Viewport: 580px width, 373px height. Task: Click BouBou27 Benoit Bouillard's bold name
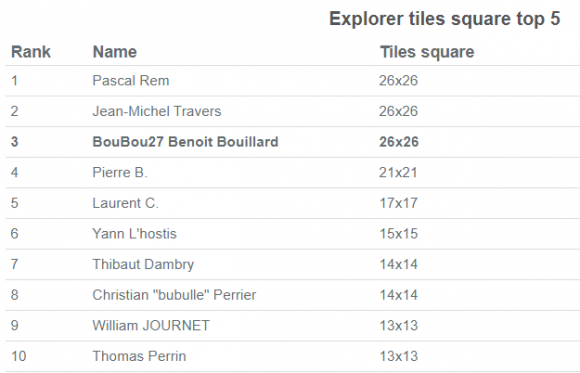click(185, 142)
